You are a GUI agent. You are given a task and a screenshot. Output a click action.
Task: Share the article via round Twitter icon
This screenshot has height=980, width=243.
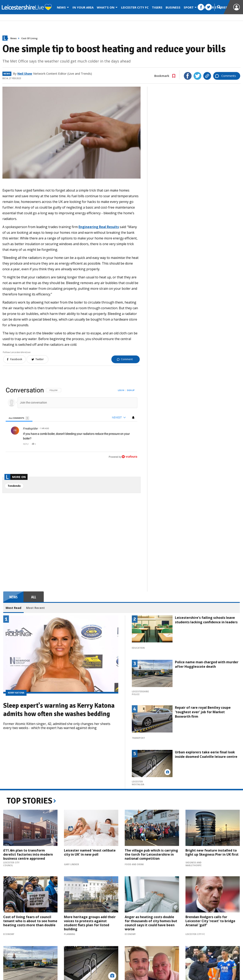(197, 76)
